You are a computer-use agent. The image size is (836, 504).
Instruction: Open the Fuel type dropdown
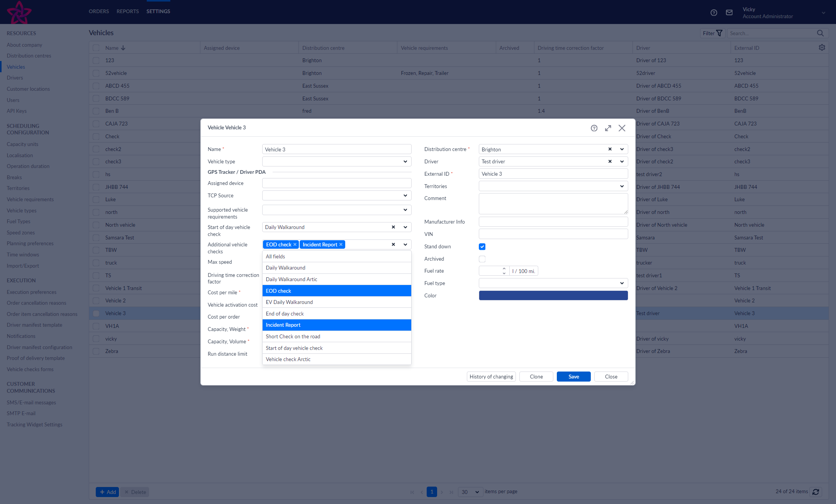pos(622,283)
